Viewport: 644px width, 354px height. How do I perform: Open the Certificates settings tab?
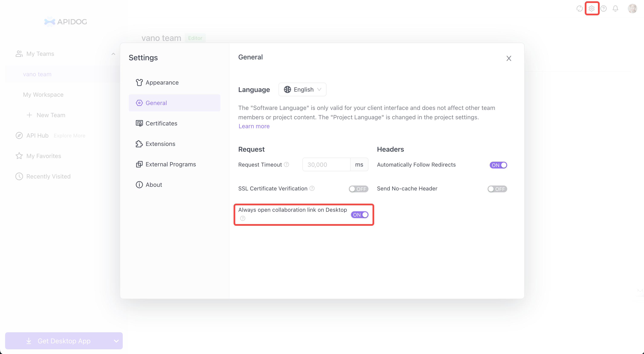coord(175,123)
